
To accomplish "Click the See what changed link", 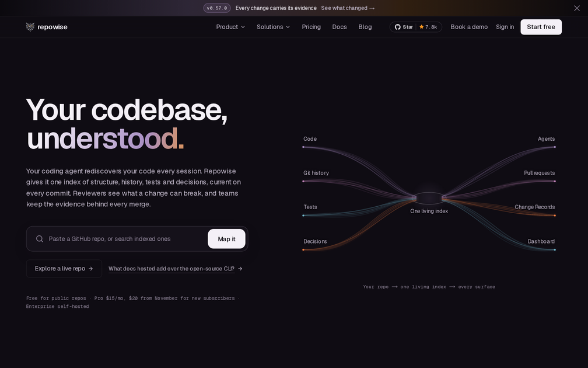I will [x=348, y=8].
